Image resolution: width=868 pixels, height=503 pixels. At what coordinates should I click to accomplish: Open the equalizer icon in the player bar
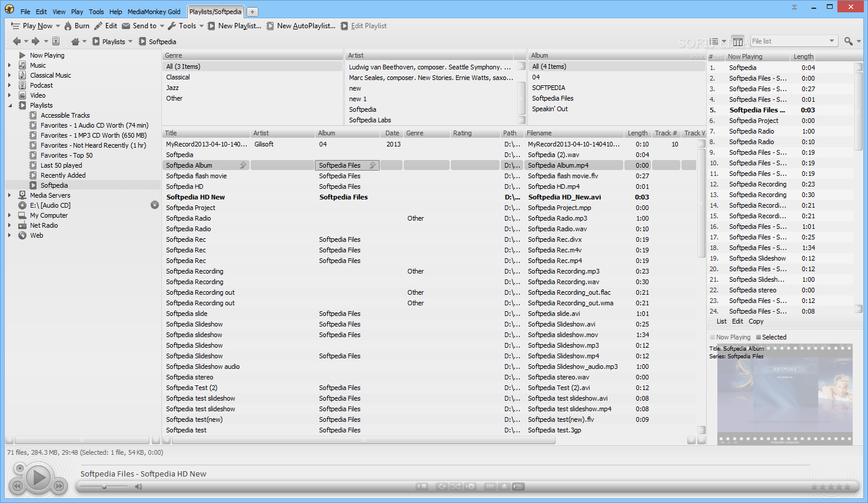coord(490,487)
